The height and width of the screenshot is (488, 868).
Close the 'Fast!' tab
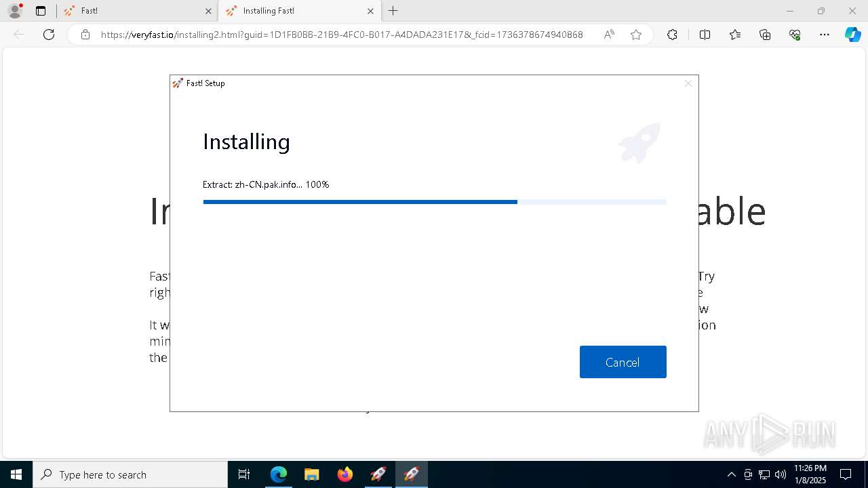[208, 11]
